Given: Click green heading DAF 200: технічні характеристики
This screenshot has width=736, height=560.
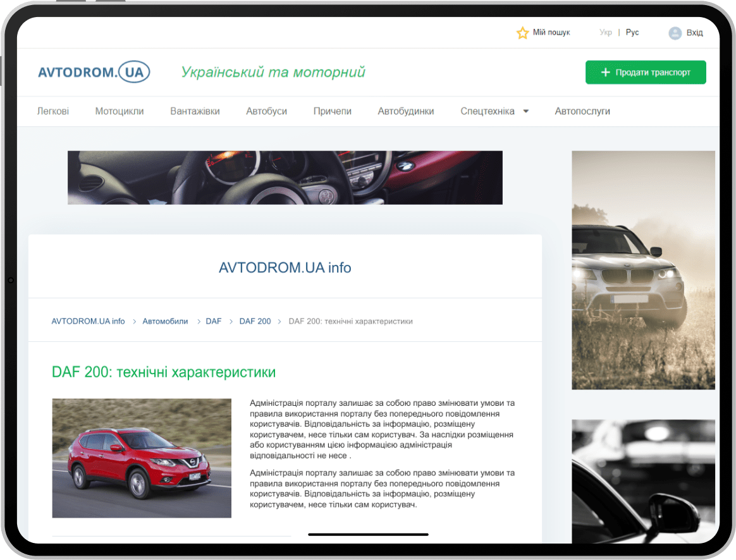Looking at the screenshot, I should 163,372.
